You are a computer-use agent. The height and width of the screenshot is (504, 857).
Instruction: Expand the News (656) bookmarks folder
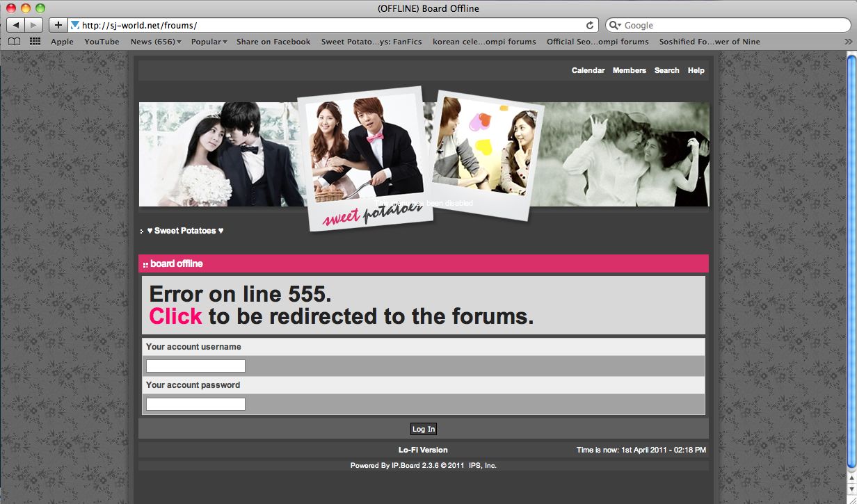point(156,42)
